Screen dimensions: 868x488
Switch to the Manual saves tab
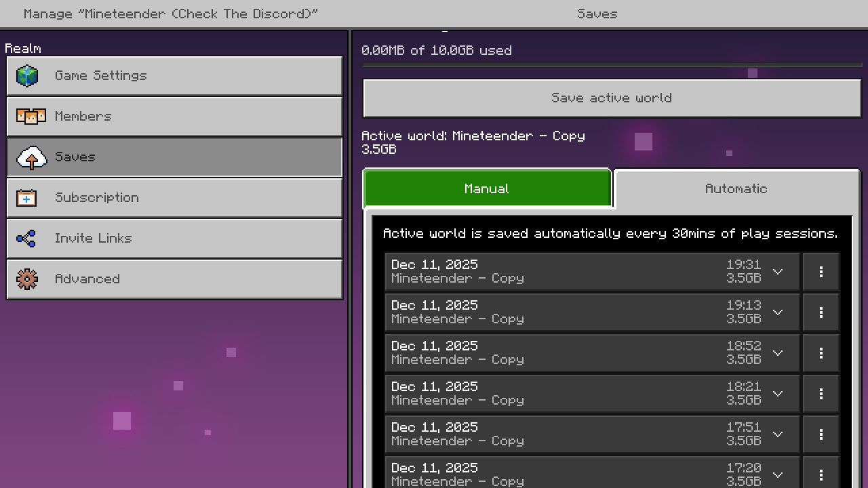(488, 188)
